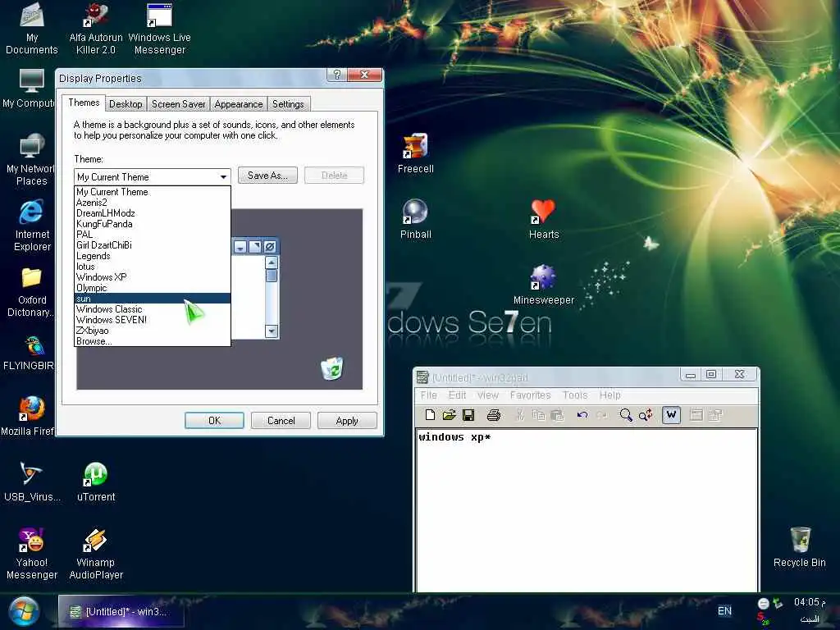Switch to Screen Saver tab
Viewport: 840px width, 630px height.
178,104
